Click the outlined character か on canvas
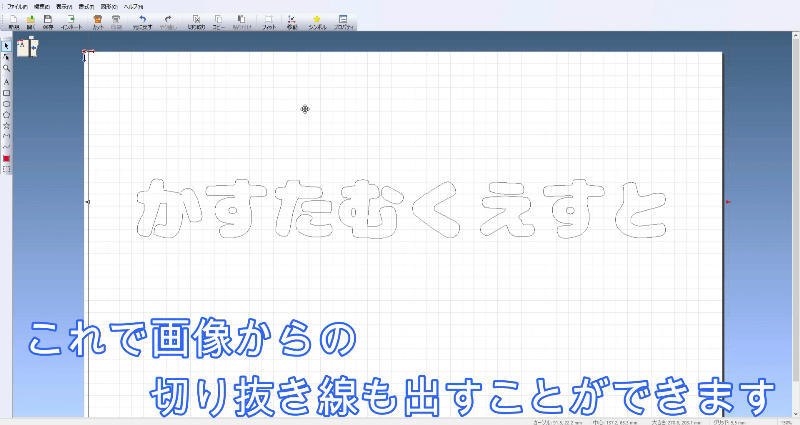The image size is (800, 425). coord(167,208)
